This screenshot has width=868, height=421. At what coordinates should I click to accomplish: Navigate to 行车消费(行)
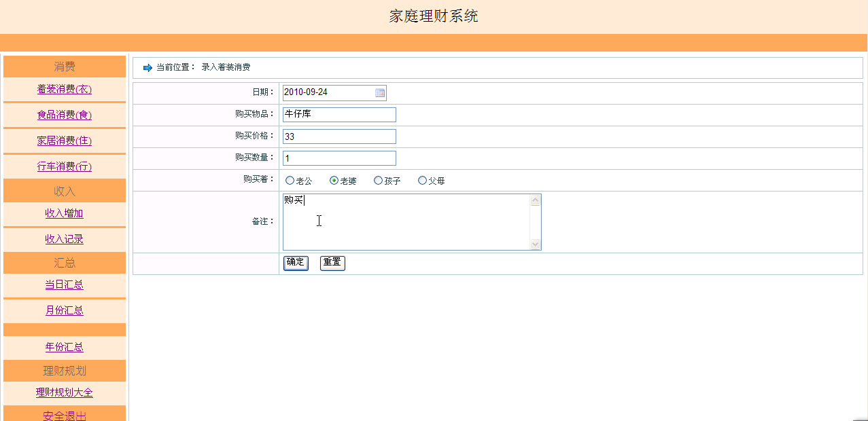coord(65,166)
